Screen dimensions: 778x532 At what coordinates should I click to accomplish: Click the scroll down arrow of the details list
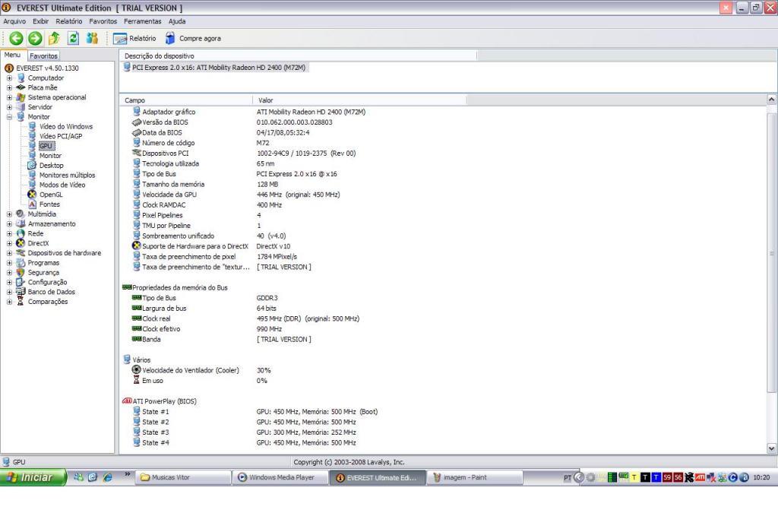pyautogui.click(x=772, y=448)
